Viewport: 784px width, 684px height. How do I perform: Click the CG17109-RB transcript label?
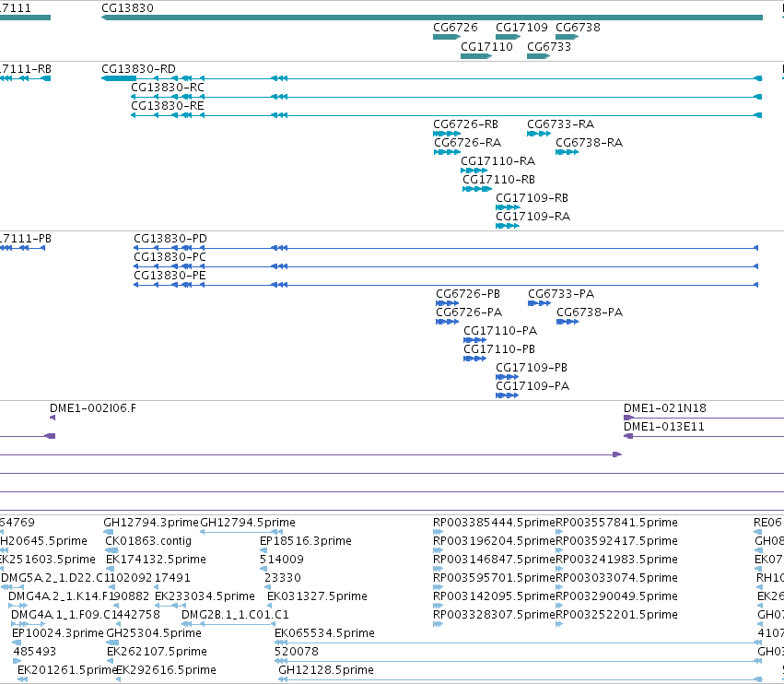pos(532,198)
